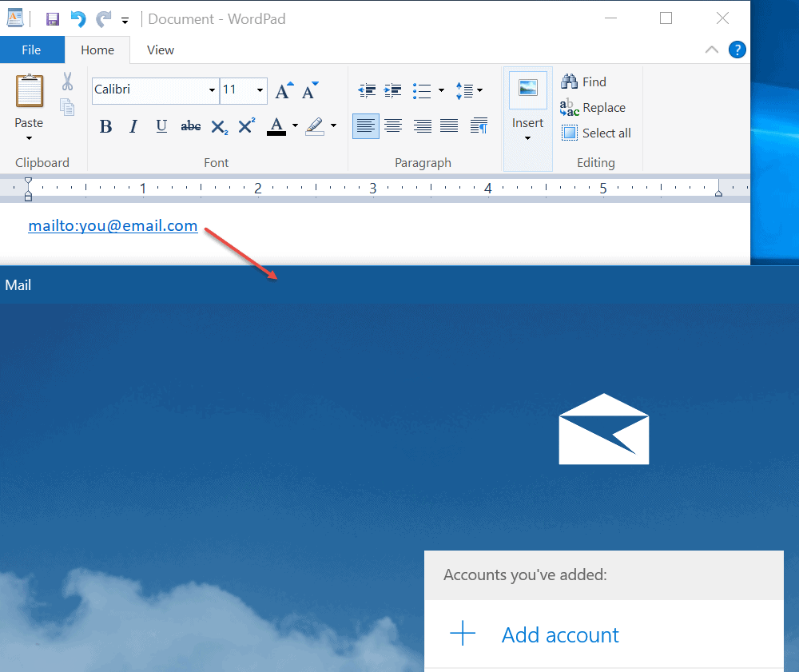Save the document from the quick access toolbar
This screenshot has height=672, width=799.
(53, 19)
